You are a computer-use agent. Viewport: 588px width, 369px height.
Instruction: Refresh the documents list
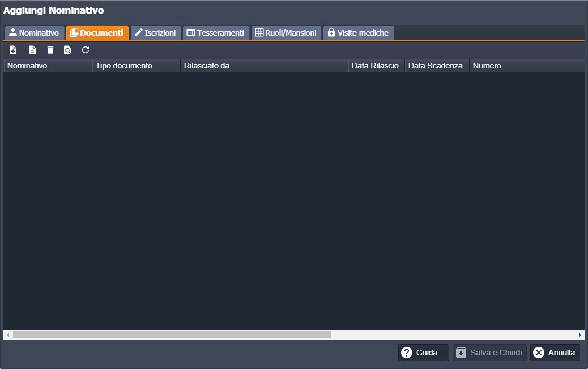pyautogui.click(x=86, y=50)
